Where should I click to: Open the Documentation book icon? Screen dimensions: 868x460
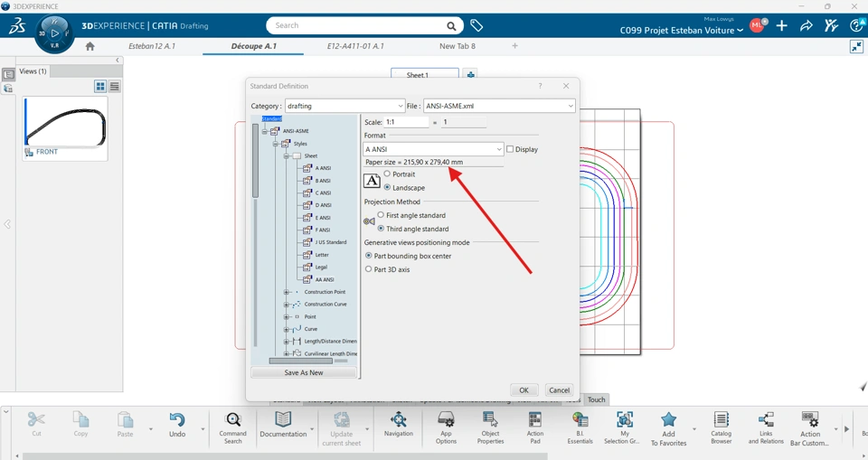[283, 419]
